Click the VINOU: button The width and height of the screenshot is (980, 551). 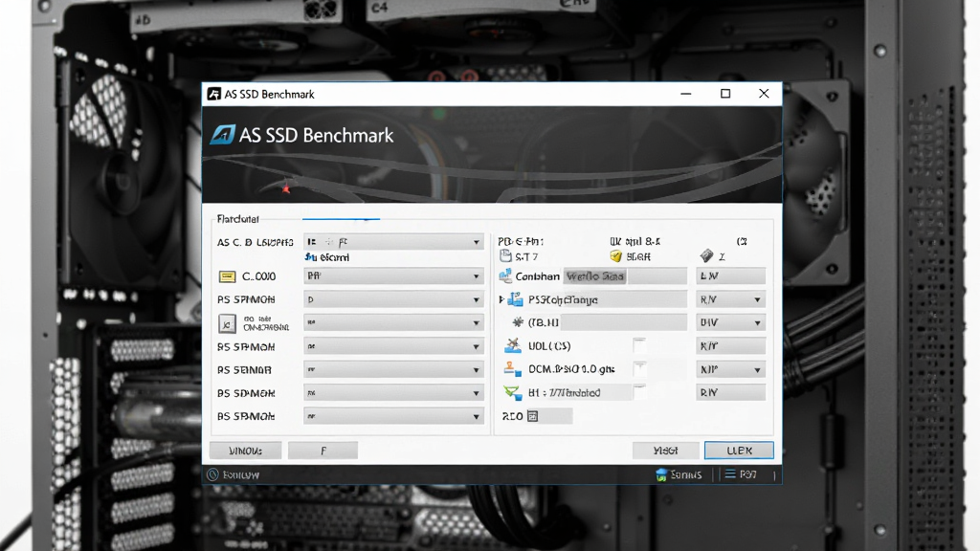245,451
